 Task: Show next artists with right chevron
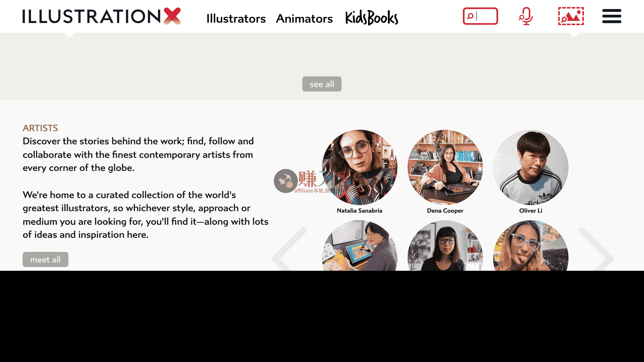(596, 249)
